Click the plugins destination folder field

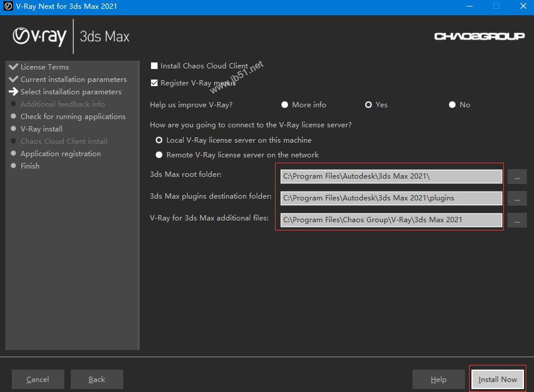tap(391, 198)
